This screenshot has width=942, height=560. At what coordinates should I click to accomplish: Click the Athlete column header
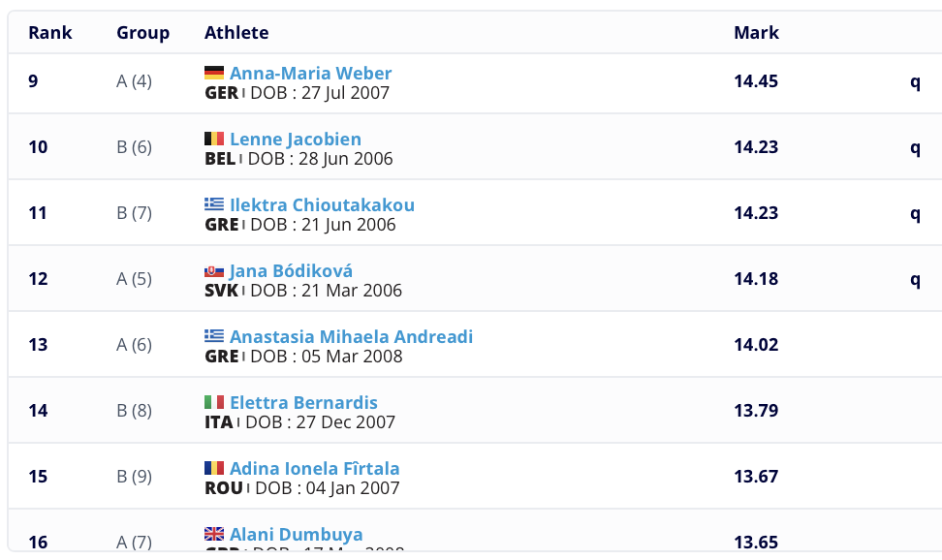coord(236,33)
